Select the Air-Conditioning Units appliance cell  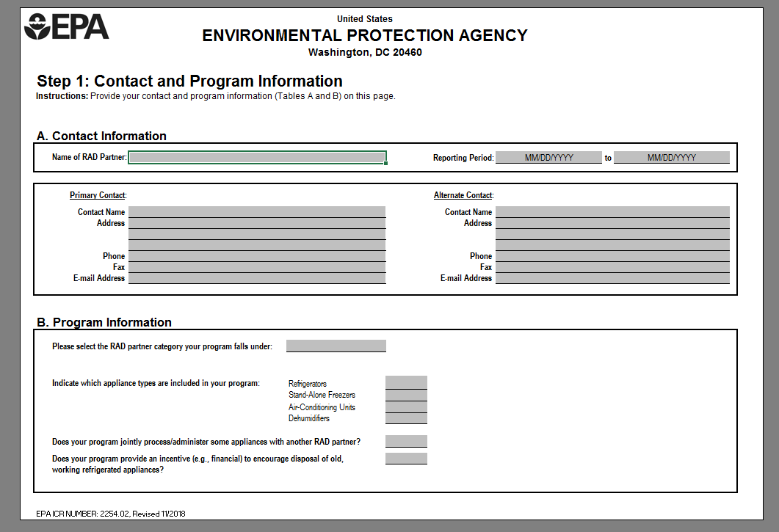coord(406,407)
